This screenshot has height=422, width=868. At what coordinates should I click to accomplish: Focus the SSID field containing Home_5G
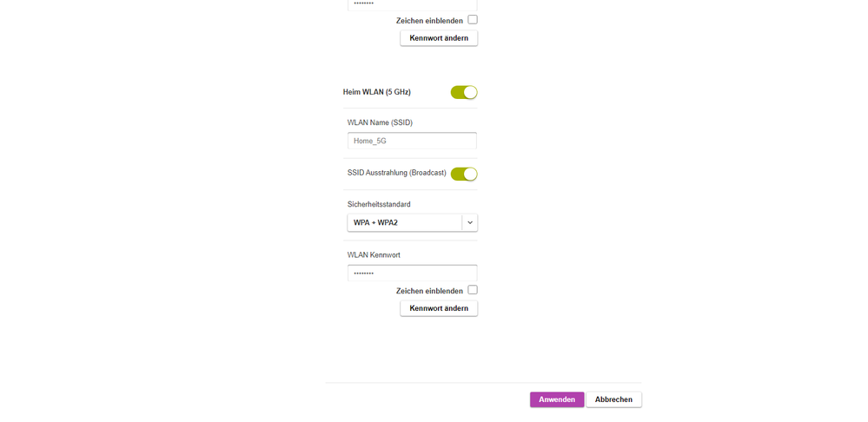(412, 141)
